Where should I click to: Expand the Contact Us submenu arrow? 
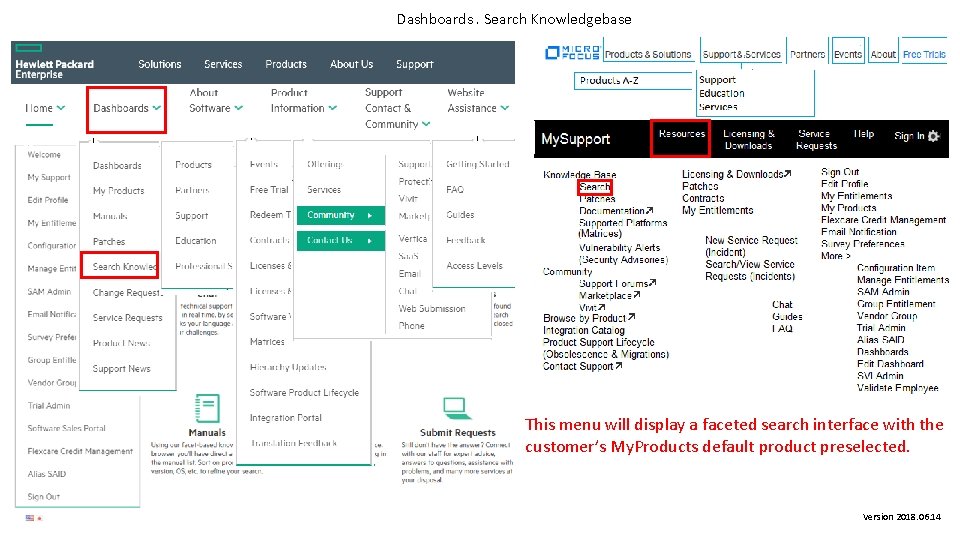[x=370, y=241]
